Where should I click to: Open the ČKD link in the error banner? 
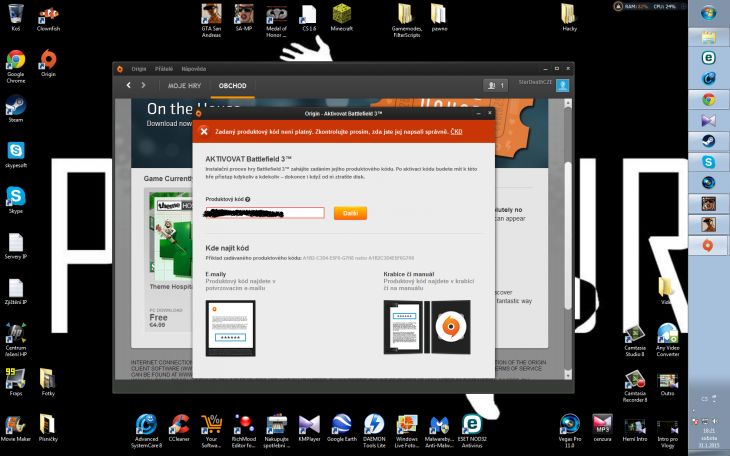click(x=456, y=132)
